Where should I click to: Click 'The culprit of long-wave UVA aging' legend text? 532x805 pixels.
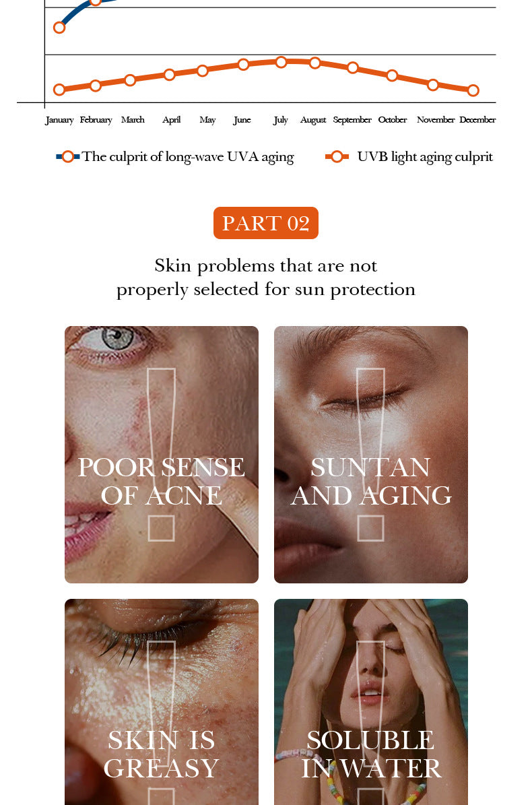click(189, 156)
